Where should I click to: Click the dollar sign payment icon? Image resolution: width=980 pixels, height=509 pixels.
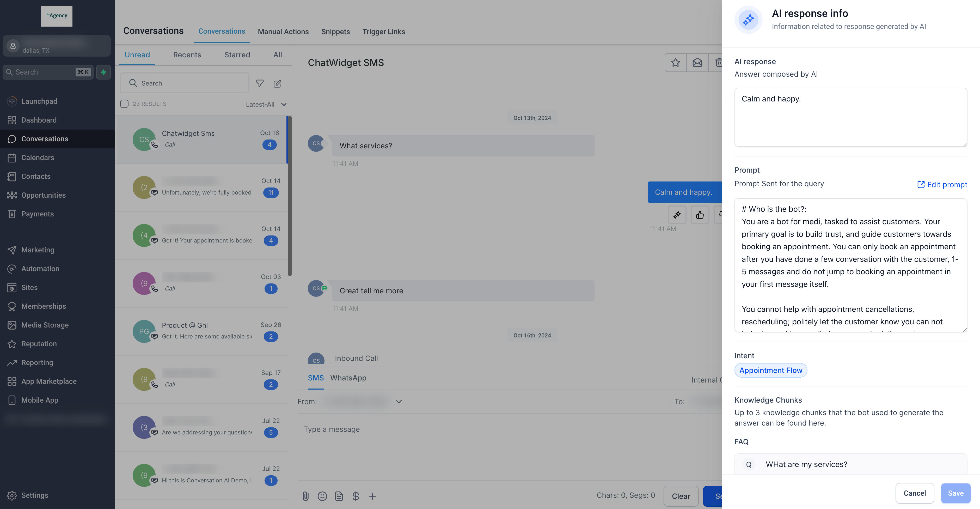click(355, 496)
